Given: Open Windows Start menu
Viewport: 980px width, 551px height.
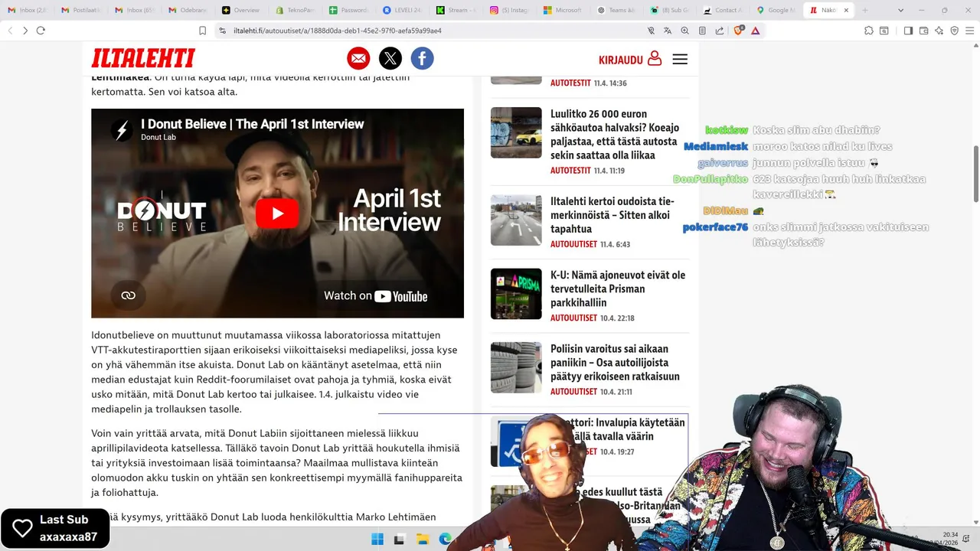Looking at the screenshot, I should [377, 540].
